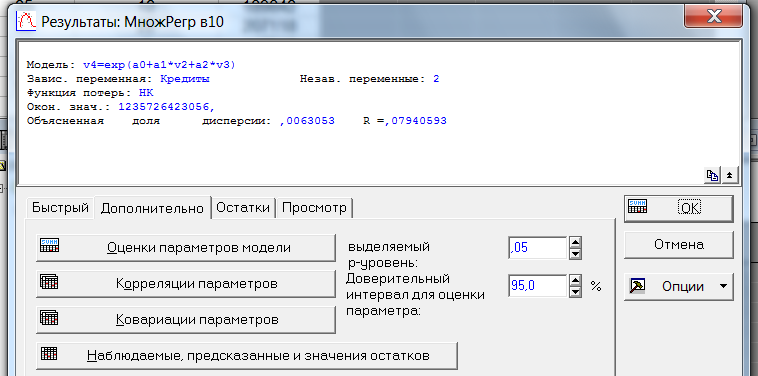
Task: Click the loss function value НК
Action: [146, 93]
